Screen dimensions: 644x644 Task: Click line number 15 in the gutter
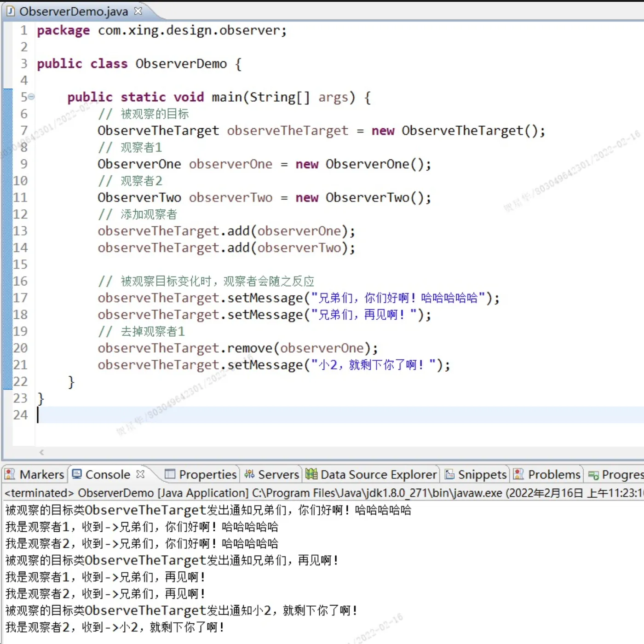click(20, 264)
